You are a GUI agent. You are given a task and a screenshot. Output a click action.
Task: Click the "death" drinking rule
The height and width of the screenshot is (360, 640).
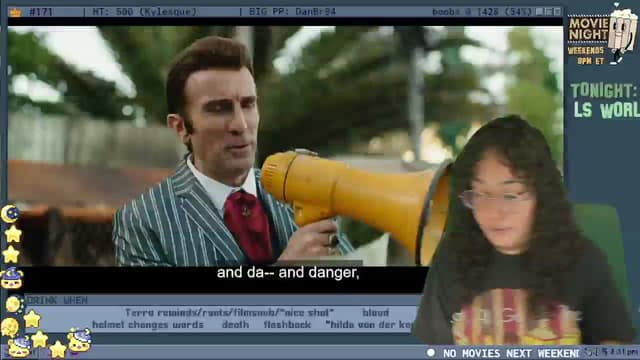pos(236,324)
